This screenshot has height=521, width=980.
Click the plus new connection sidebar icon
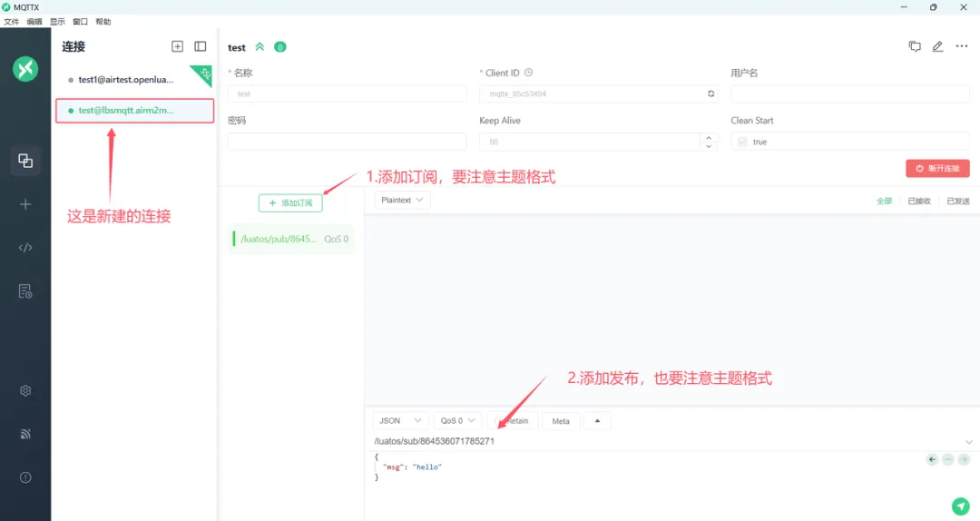(x=25, y=204)
